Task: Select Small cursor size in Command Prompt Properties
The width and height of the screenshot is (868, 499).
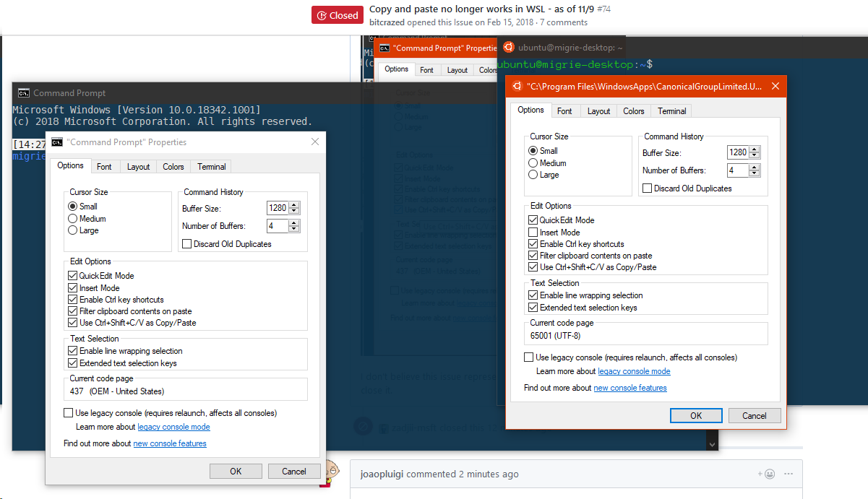Action: (x=73, y=207)
